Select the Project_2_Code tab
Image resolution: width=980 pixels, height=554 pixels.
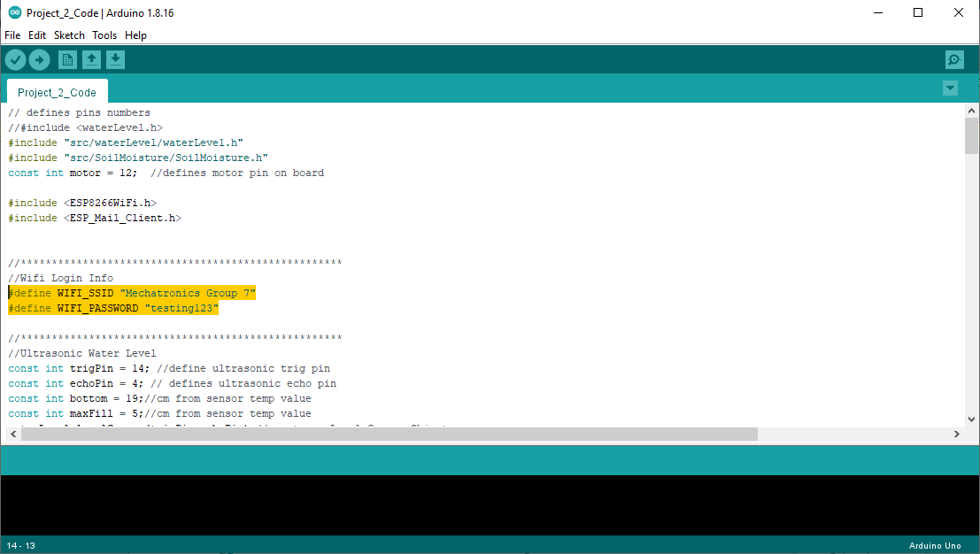[x=57, y=92]
